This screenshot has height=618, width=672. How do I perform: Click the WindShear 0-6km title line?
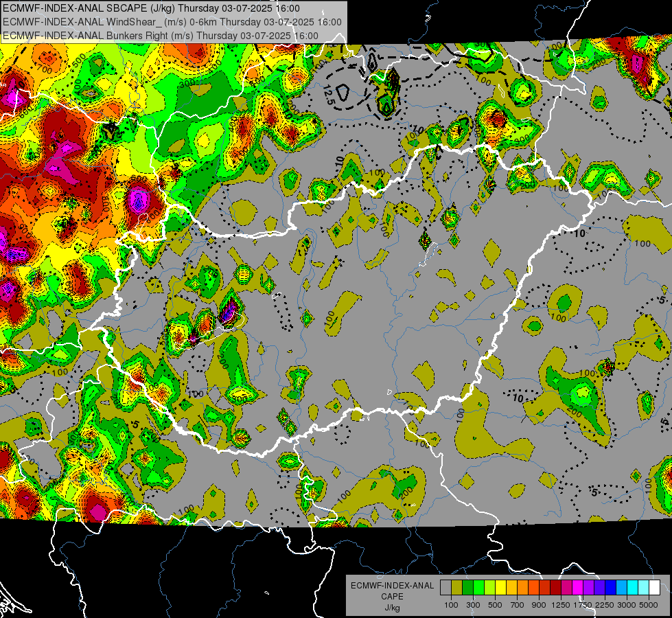click(x=172, y=22)
